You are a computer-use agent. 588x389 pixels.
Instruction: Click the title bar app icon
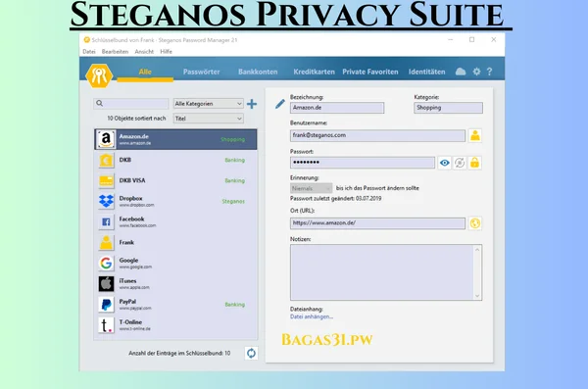pyautogui.click(x=86, y=40)
